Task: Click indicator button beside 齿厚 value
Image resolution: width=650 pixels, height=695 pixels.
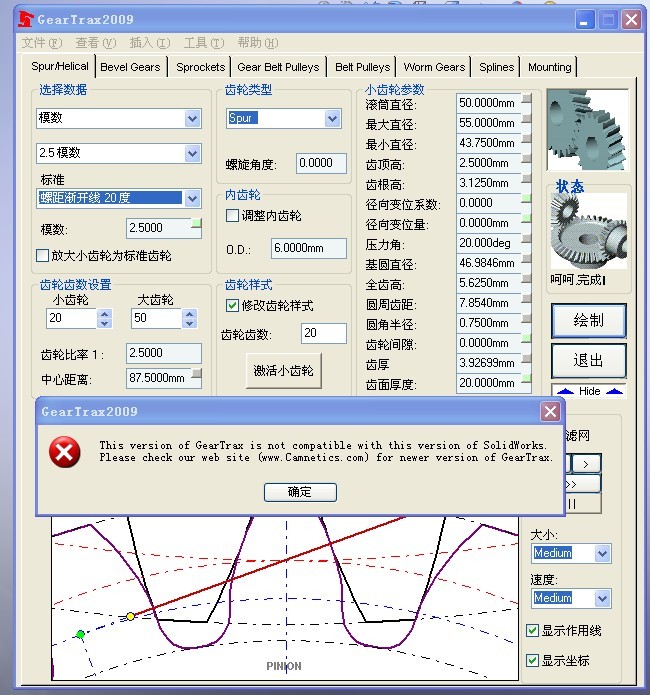Action: (526, 358)
